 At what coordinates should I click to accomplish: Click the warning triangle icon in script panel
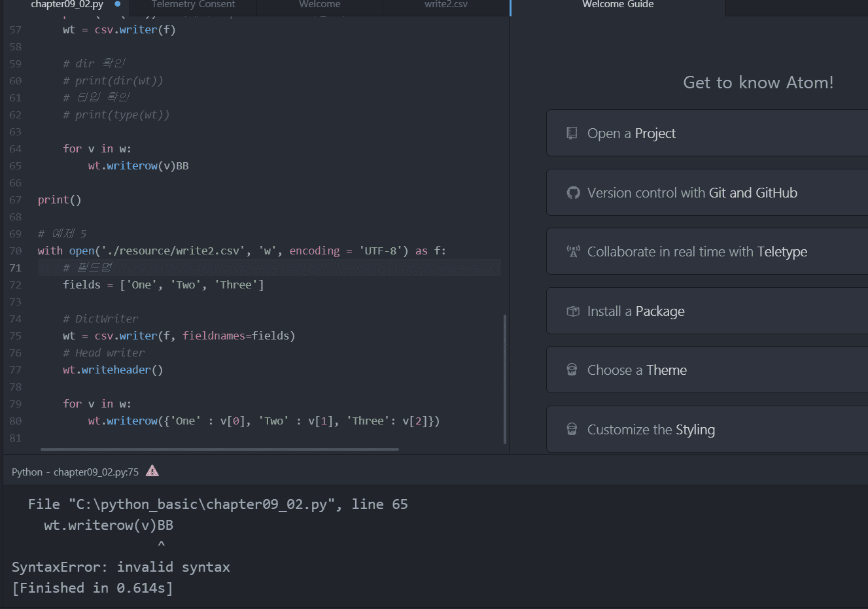(152, 471)
